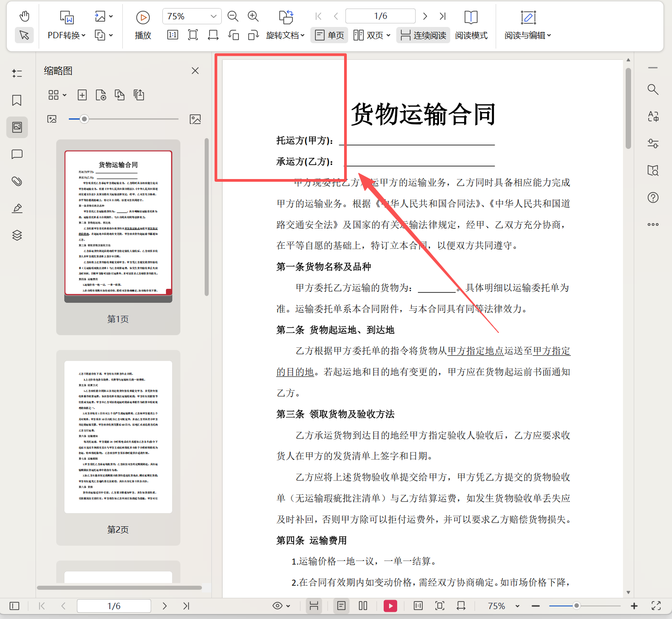Open help question mark in right sidebar
Image resolution: width=672 pixels, height=619 pixels.
[x=653, y=197]
